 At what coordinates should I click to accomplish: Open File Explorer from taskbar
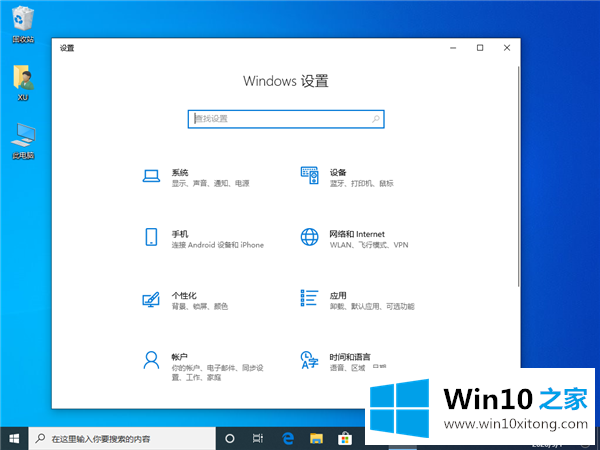[316, 439]
